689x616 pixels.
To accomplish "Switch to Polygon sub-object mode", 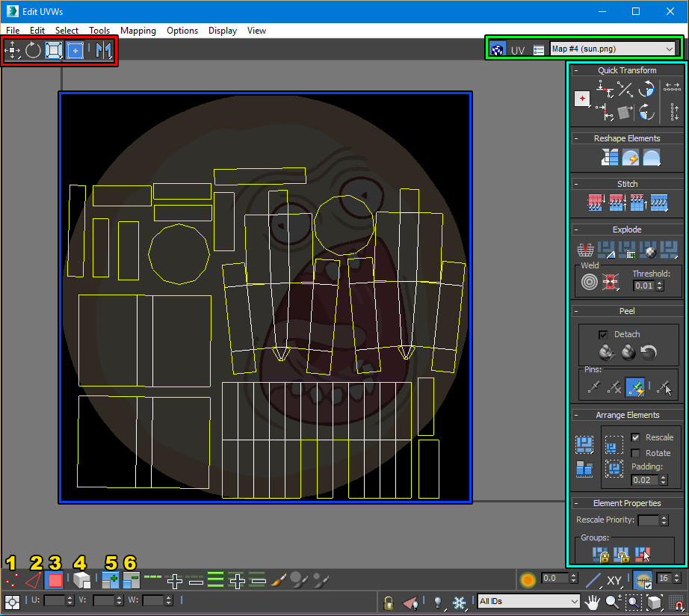I will [55, 579].
